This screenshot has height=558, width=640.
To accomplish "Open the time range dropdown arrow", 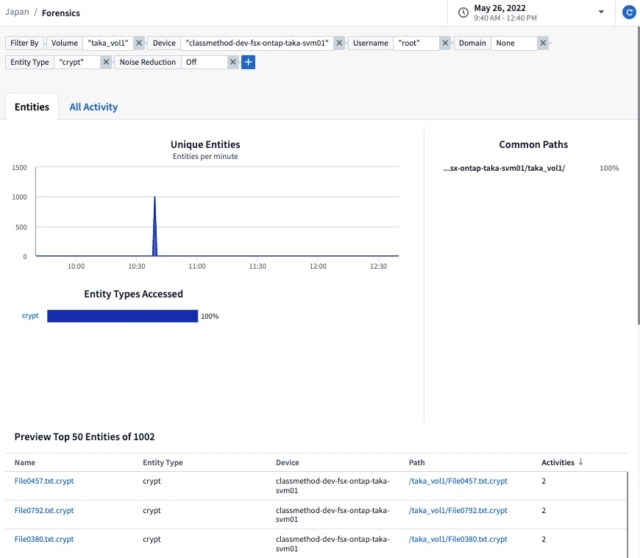I will (x=601, y=12).
